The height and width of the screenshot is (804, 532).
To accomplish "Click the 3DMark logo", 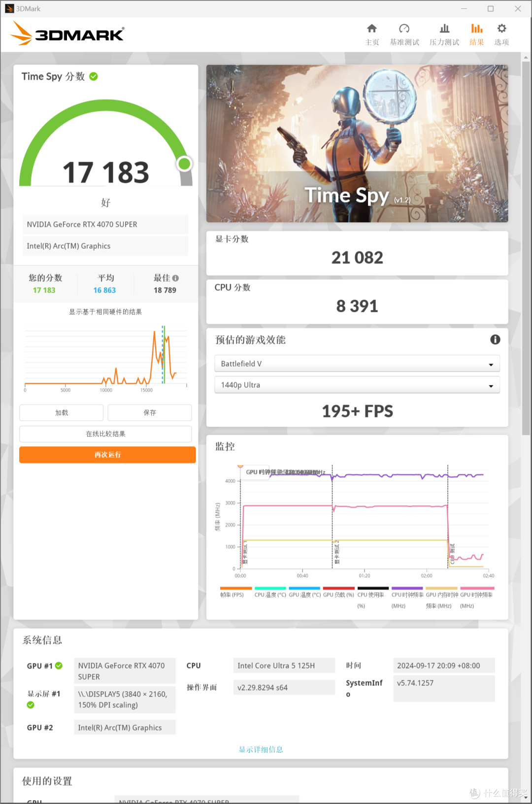I will 67,33.
